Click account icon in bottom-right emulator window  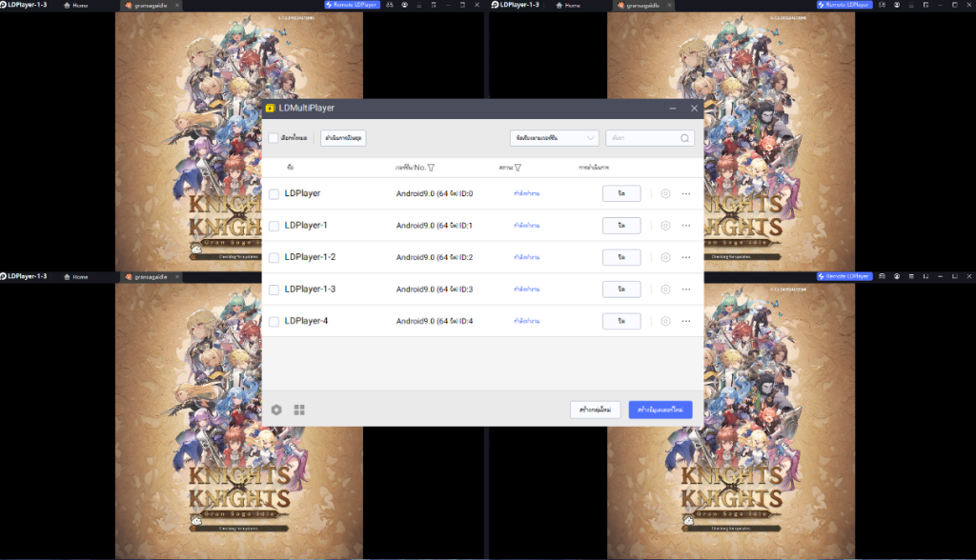coord(897,276)
